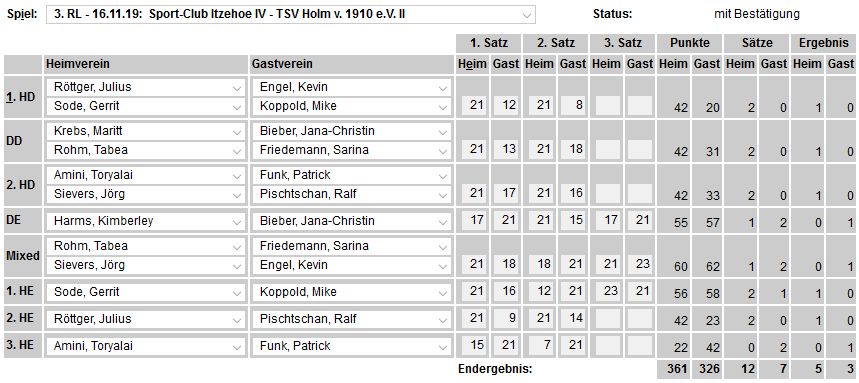Click empty 3. Satz Heim field for DD
This screenshot has width=859, height=383.
coord(607,149)
